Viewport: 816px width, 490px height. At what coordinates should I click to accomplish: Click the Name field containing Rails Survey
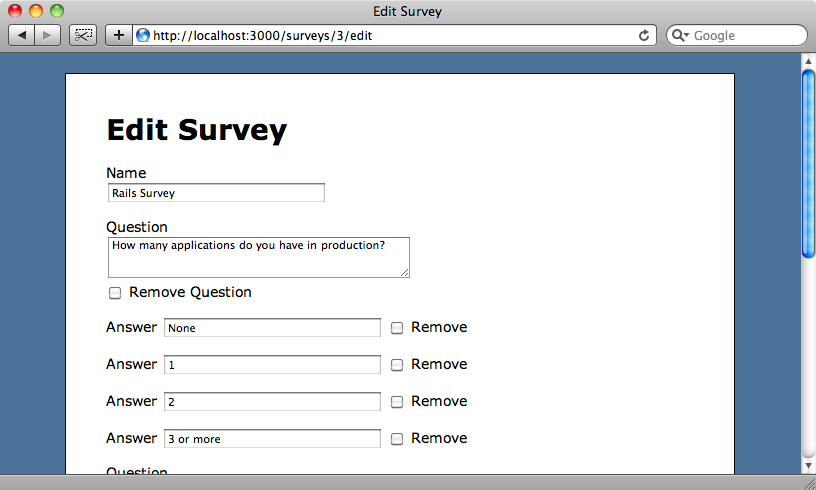click(x=216, y=193)
